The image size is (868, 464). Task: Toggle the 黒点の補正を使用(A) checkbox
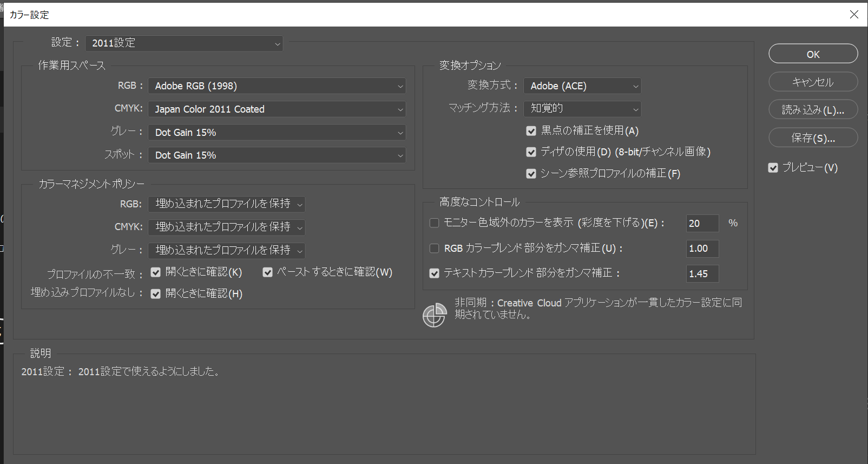pos(531,131)
